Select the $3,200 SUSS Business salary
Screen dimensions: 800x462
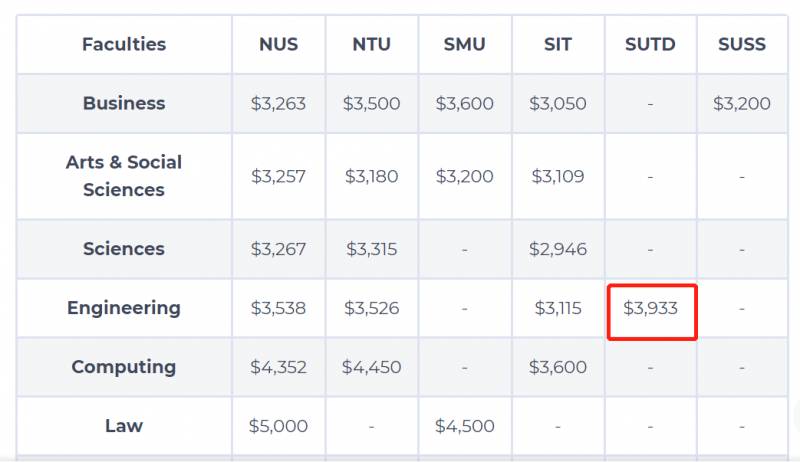(x=742, y=103)
